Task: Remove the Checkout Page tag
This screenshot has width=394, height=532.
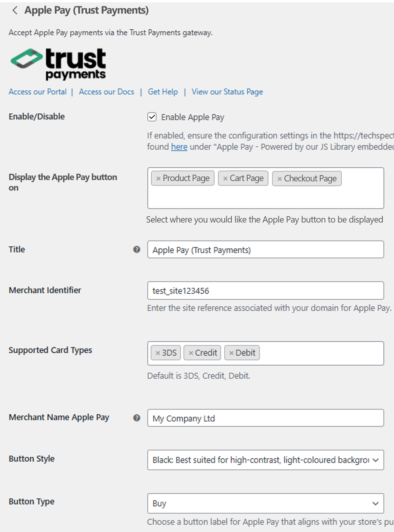Action: 280,179
